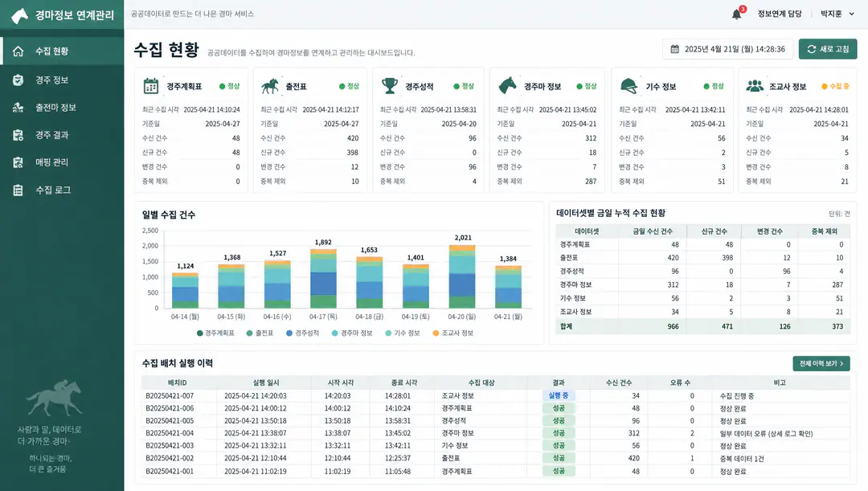
Task: Click the 정보연계 담당 role label
Action: 780,14
